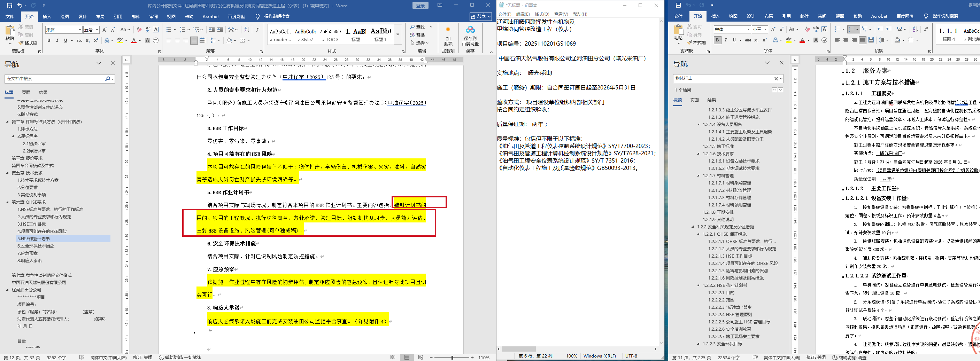Open the 选择 dropdown in the left Word window
Image resolution: width=980 pixels, height=361 pixels.
tap(419, 43)
